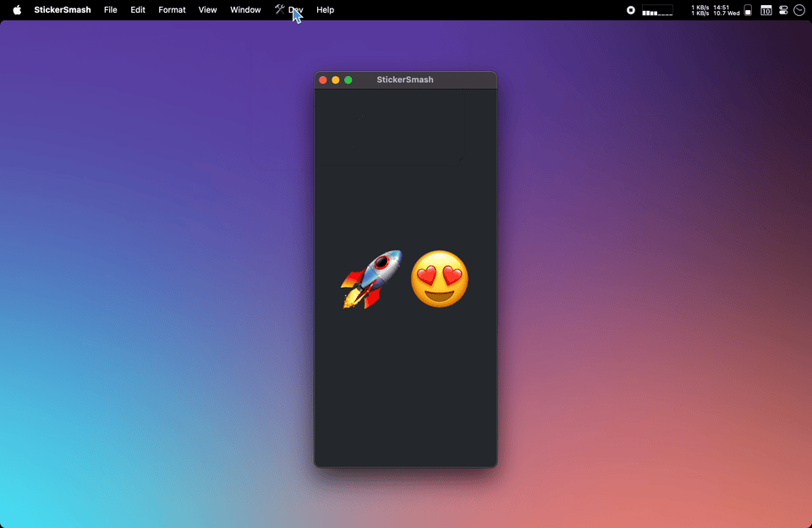The image size is (812, 528).
Task: Click the screen recording stop icon
Action: [631, 10]
